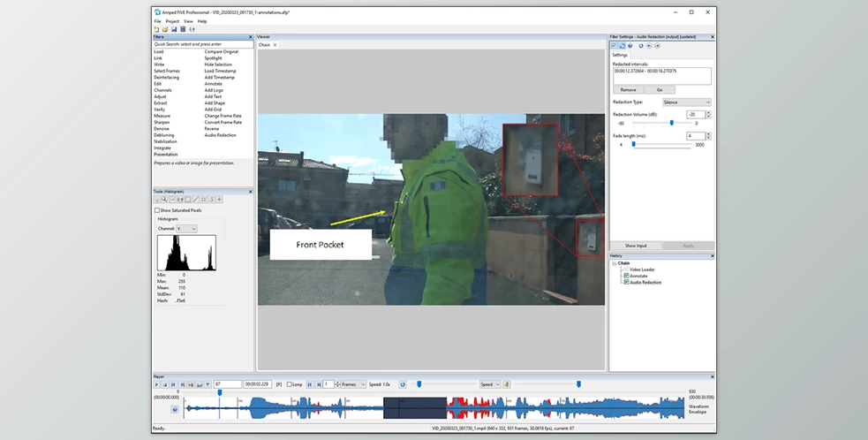Viewport: 868px width, 440px height.
Task: Click the timeline position marker above waveform
Action: coord(220,393)
